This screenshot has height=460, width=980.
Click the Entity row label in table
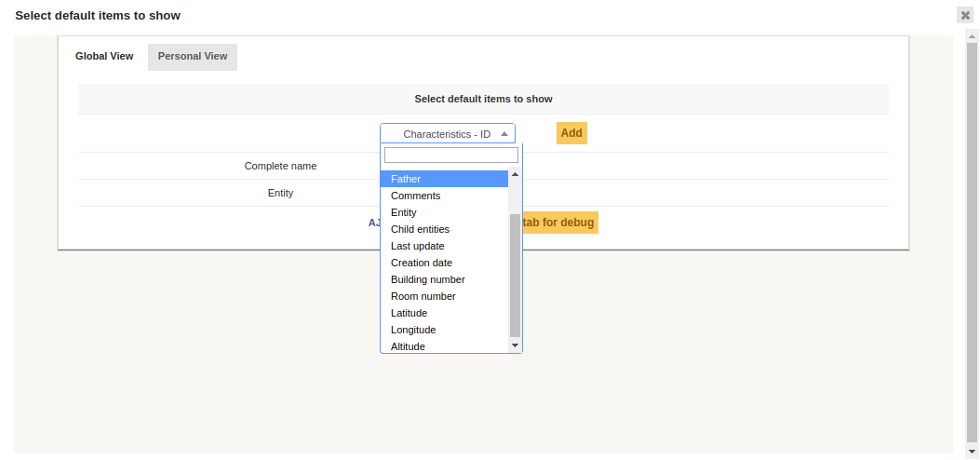[x=281, y=193]
